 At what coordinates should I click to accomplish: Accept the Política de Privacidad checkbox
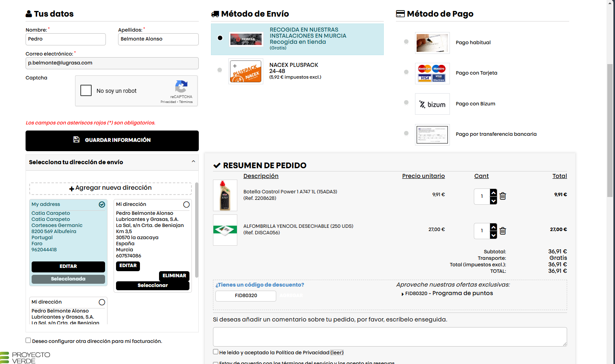click(216, 352)
